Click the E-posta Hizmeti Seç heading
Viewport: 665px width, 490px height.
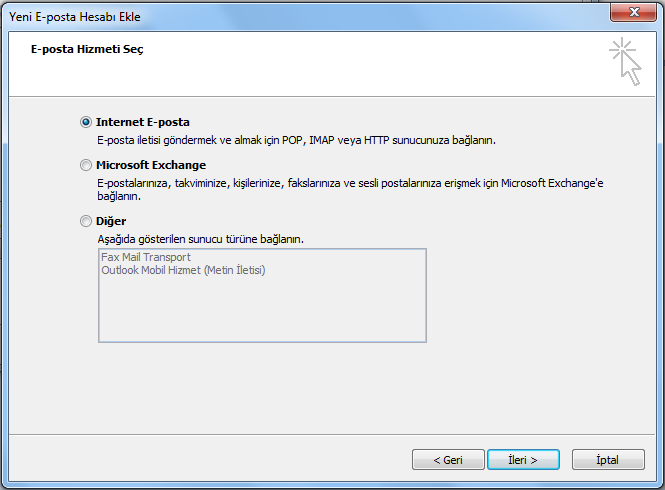[87, 49]
